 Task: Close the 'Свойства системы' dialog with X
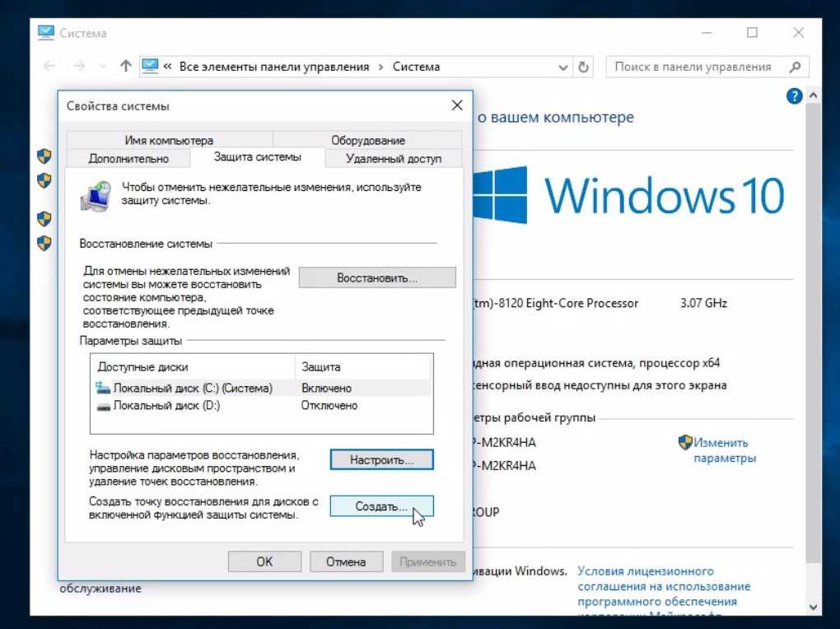[x=457, y=105]
